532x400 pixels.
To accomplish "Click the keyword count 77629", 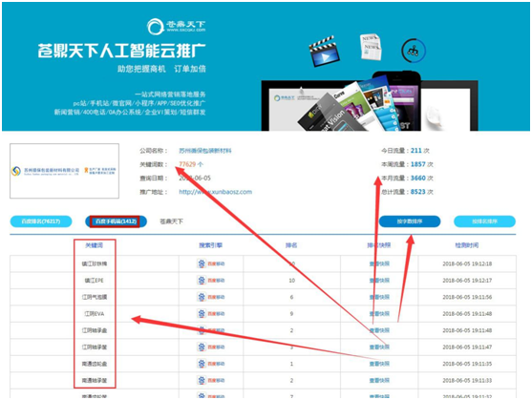I will pyautogui.click(x=187, y=164).
